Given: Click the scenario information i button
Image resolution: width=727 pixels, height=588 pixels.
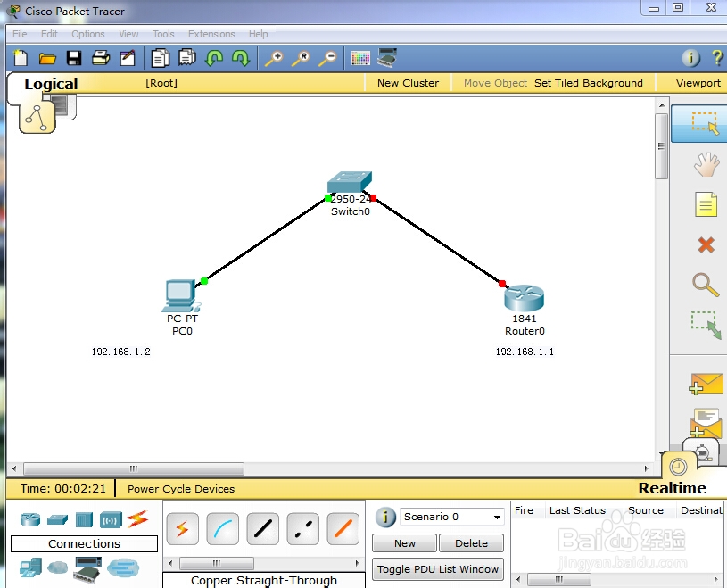Looking at the screenshot, I should pyautogui.click(x=385, y=517).
